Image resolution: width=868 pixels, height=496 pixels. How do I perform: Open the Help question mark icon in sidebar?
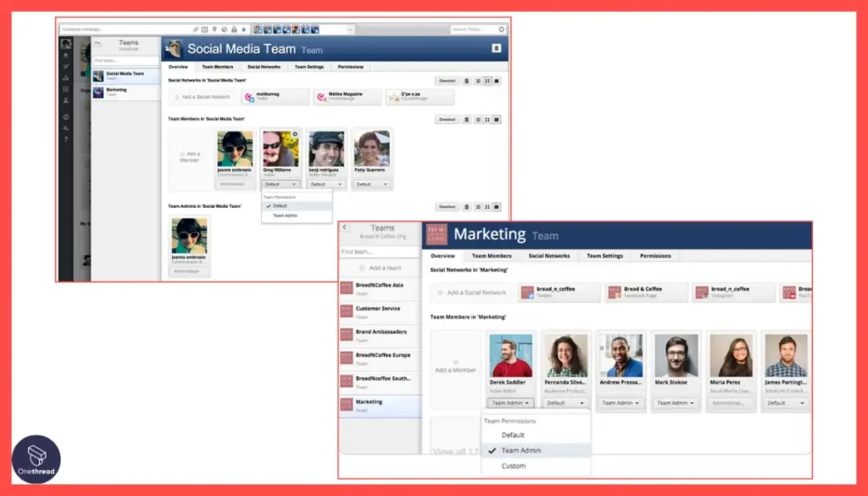point(66,139)
